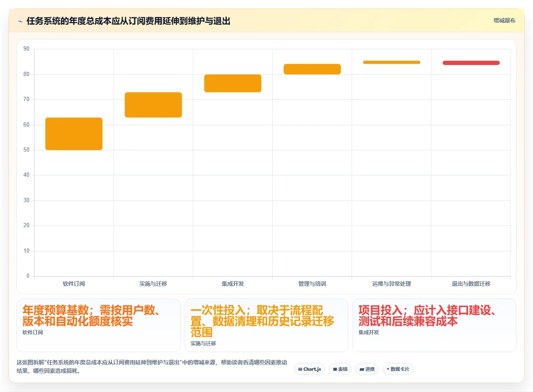
Task: Click the 增减瀑布 label in header
Action: [504, 20]
